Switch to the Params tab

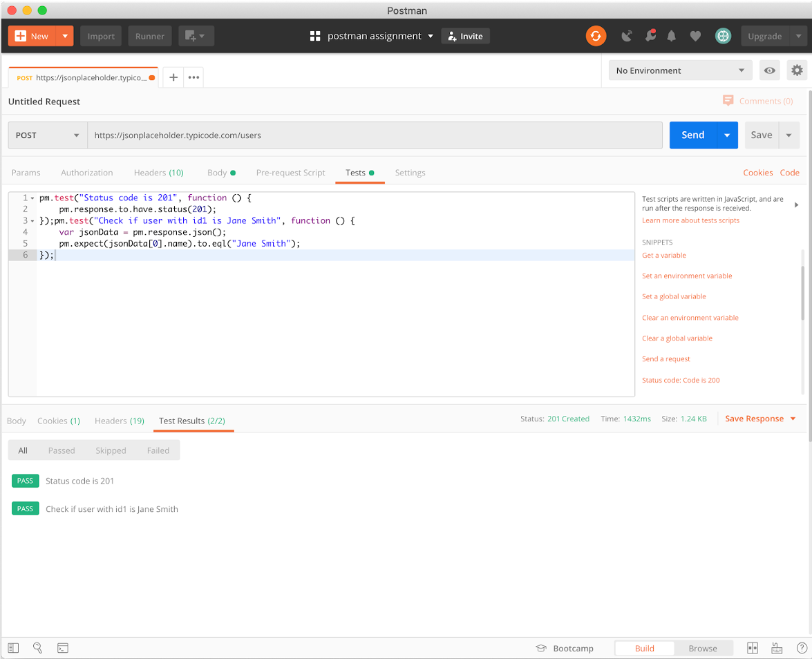26,173
